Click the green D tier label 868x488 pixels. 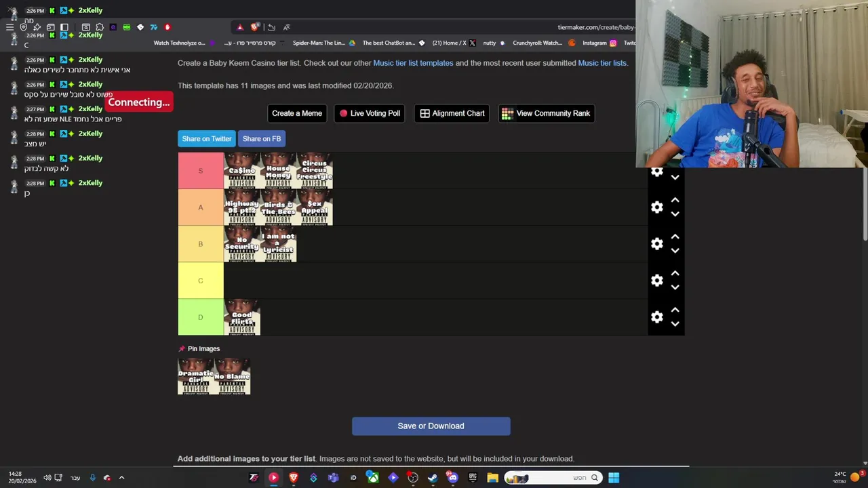click(201, 317)
